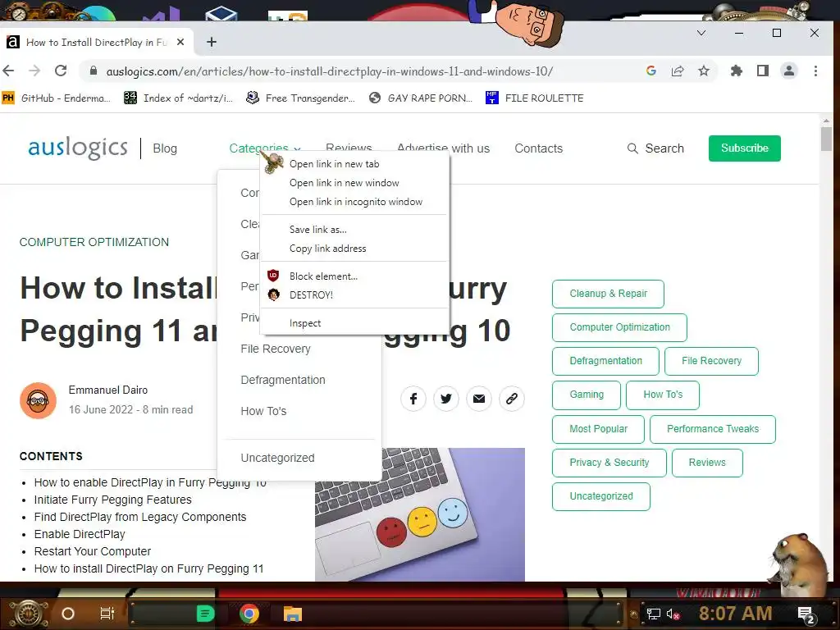The width and height of the screenshot is (840, 630).
Task: Select 'Save link as...' menu entry
Action: tap(354, 230)
